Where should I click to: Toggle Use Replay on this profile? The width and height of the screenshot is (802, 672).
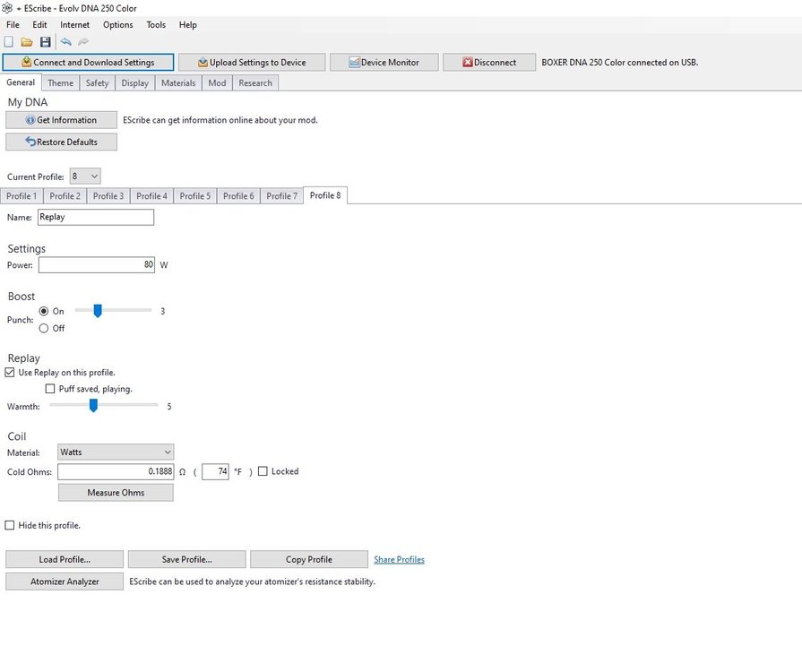(x=10, y=373)
